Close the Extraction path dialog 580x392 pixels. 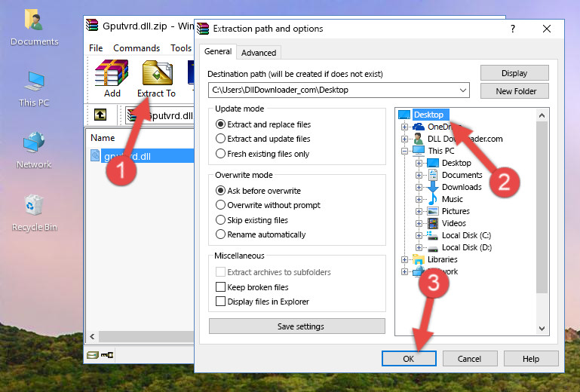547,29
